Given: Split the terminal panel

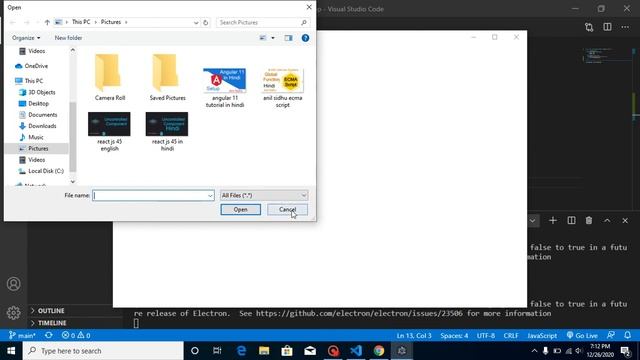Looking at the screenshot, I should [x=571, y=220].
